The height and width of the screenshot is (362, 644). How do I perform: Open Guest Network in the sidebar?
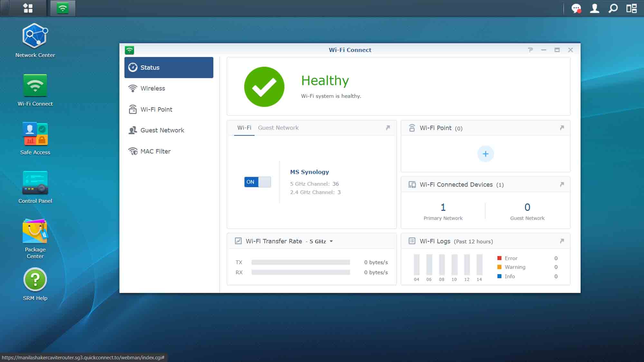(x=169, y=130)
